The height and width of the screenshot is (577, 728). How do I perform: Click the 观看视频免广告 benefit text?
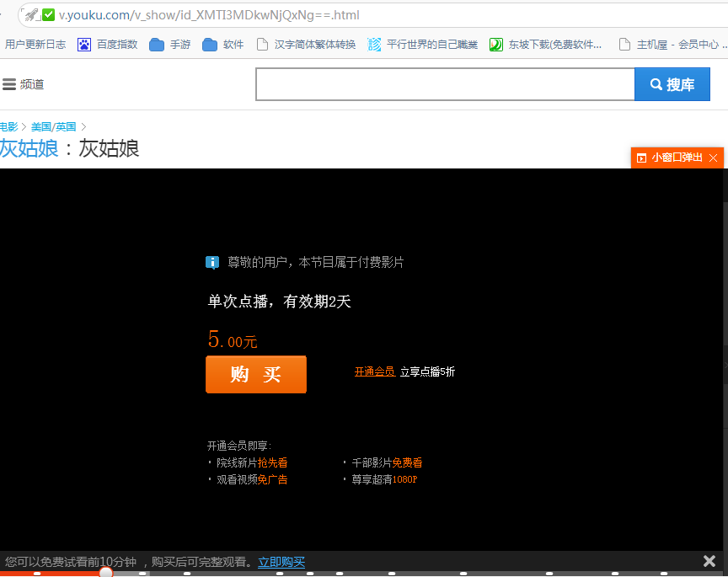[252, 479]
